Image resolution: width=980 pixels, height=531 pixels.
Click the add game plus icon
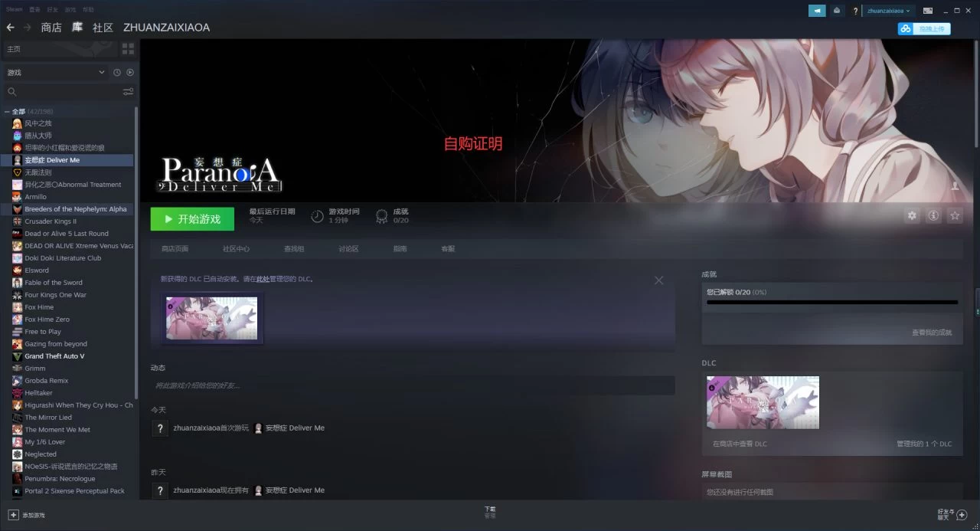[x=13, y=515]
